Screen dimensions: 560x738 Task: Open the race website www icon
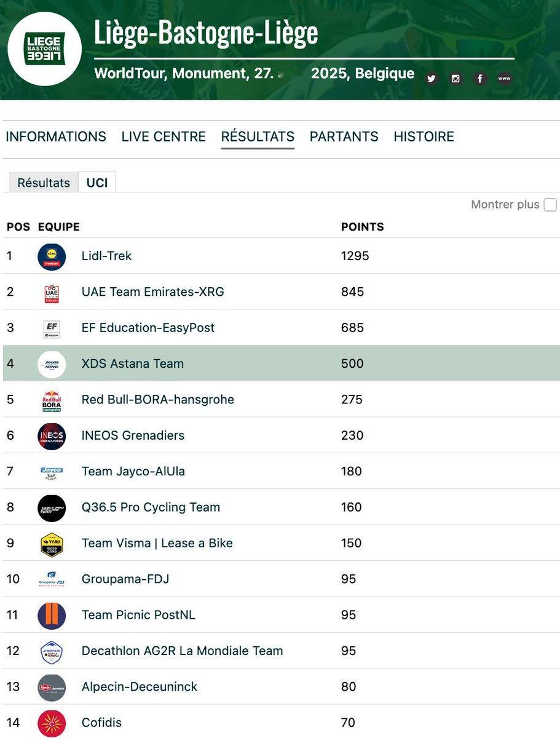coord(504,78)
